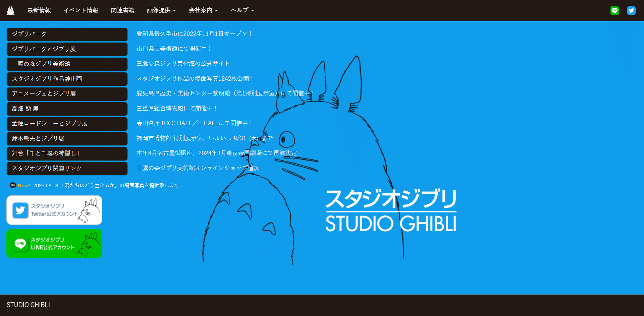644x316 pixels.
Task: Open the Twitter icon in the top right
Action: pyautogui.click(x=632, y=10)
